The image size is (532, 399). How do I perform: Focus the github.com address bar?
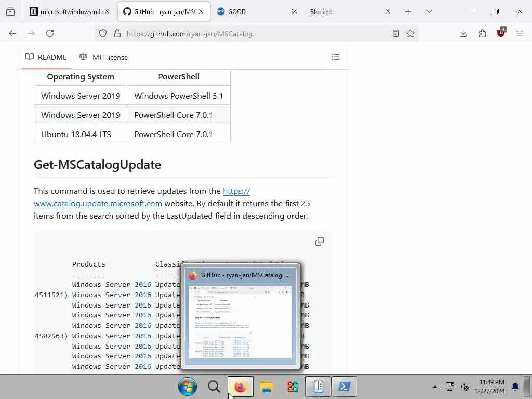256,34
